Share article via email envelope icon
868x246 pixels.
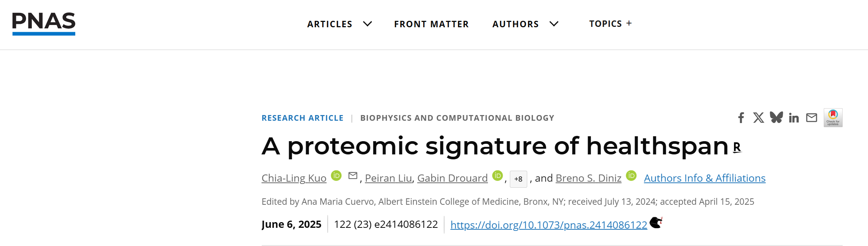pyautogui.click(x=812, y=118)
